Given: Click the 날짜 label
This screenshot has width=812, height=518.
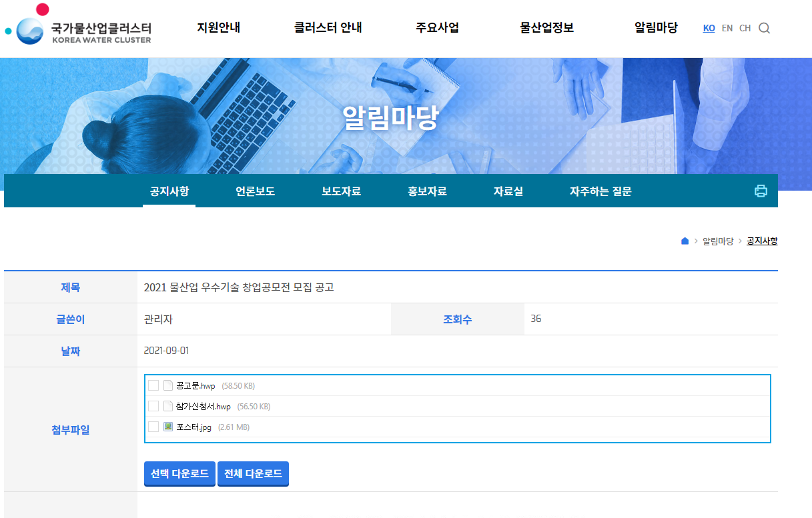Looking at the screenshot, I should tap(70, 351).
